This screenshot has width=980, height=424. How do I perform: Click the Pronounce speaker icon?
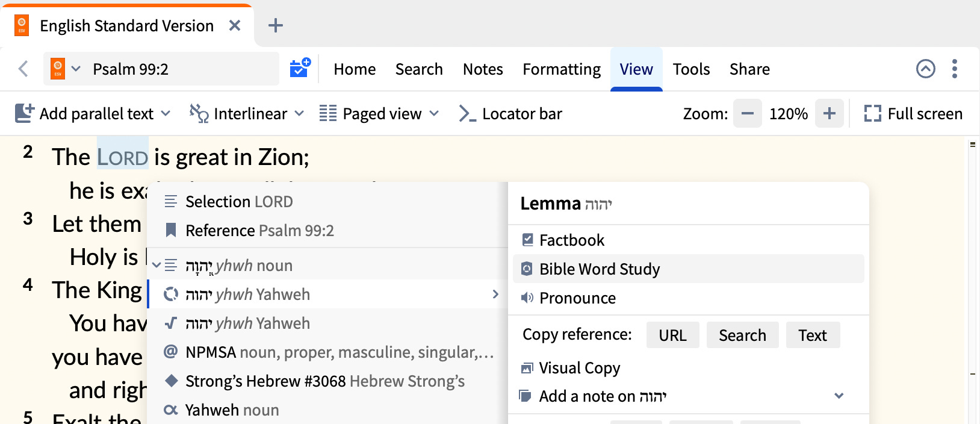coord(527,298)
